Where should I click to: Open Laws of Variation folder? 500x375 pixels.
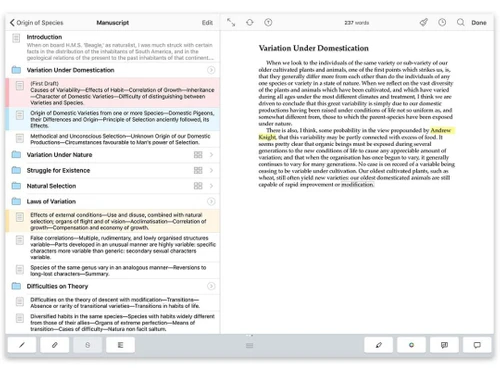click(x=16, y=201)
